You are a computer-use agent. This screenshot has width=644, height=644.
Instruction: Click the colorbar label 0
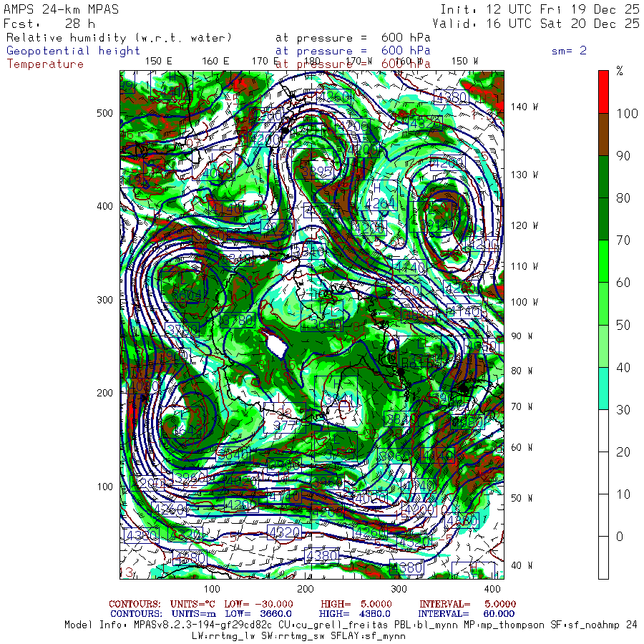(x=620, y=537)
